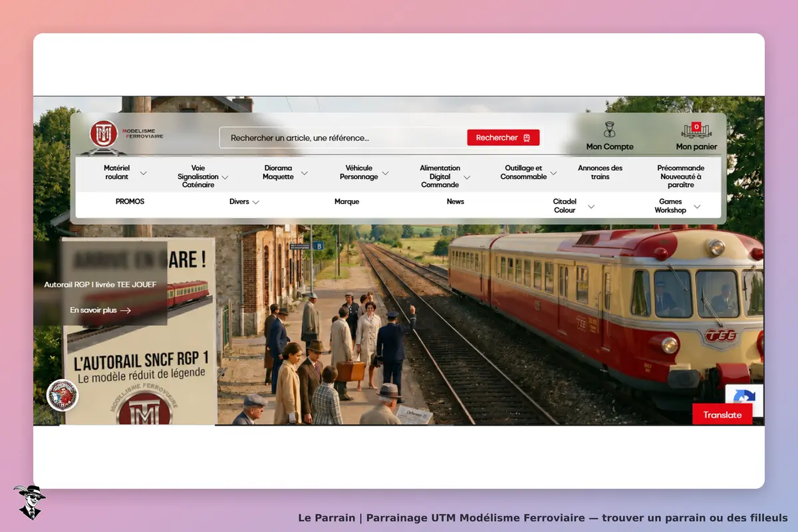Screen dimensions: 798x532
Task: Expand the Citadel Colour menu
Action: pyautogui.click(x=573, y=205)
